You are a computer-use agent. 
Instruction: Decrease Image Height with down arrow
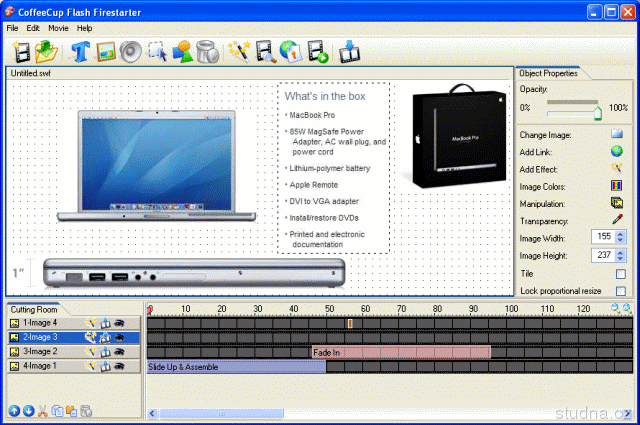click(x=621, y=258)
